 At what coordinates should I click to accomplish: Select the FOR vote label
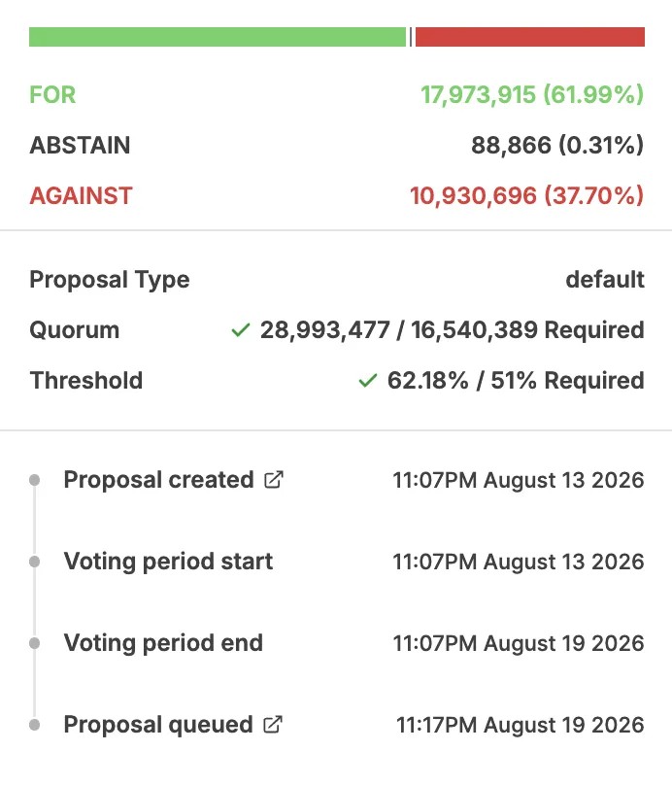click(x=52, y=94)
